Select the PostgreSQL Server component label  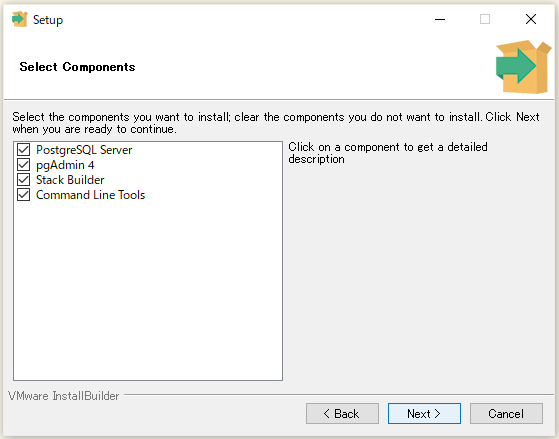coord(84,150)
